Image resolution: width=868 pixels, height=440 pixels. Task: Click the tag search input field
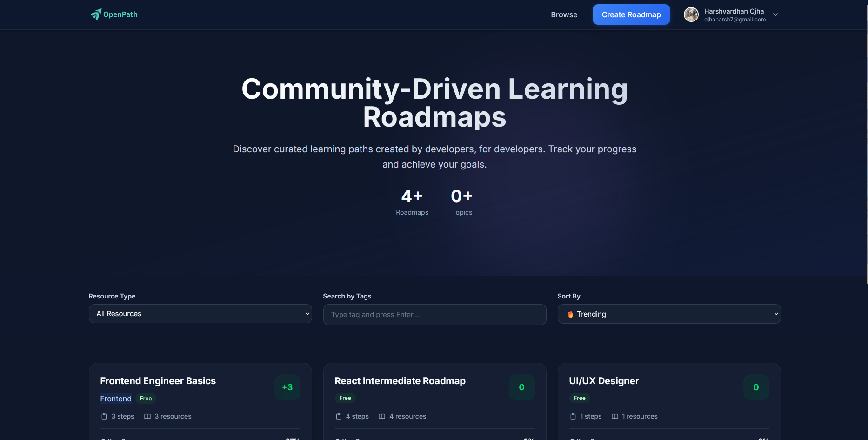434,314
